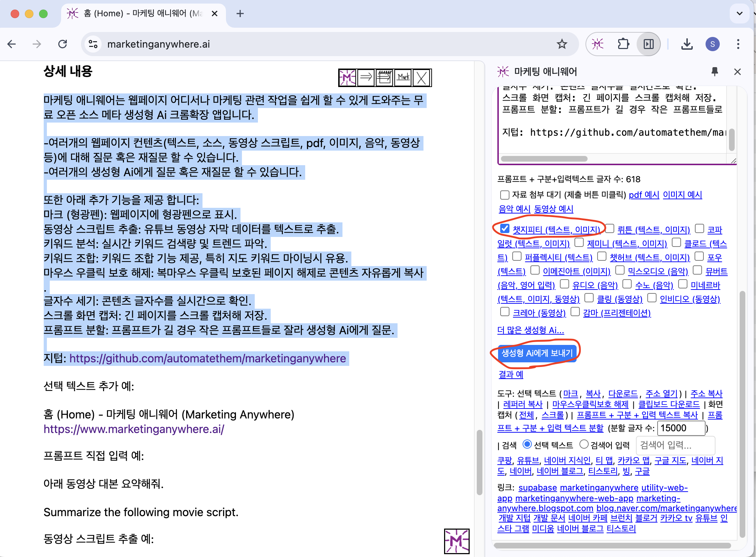Screen dimensions: 756x557
Task: Open the 결과 예 link
Action: 511,374
